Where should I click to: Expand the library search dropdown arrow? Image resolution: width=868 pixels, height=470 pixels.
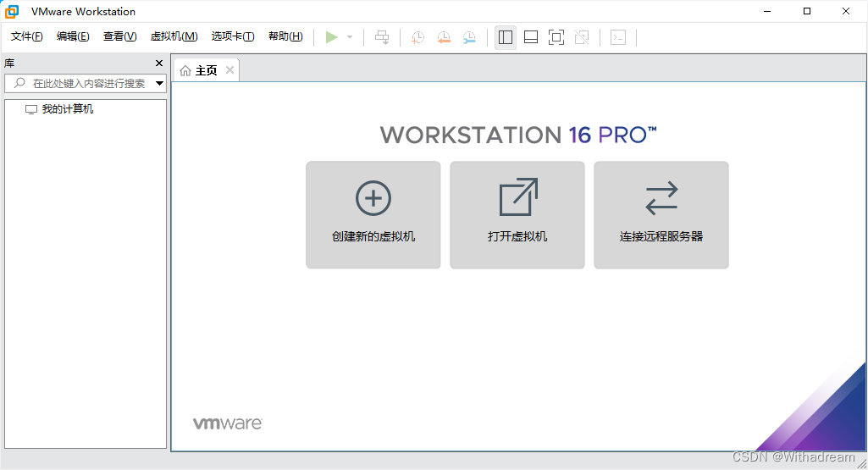coord(159,84)
